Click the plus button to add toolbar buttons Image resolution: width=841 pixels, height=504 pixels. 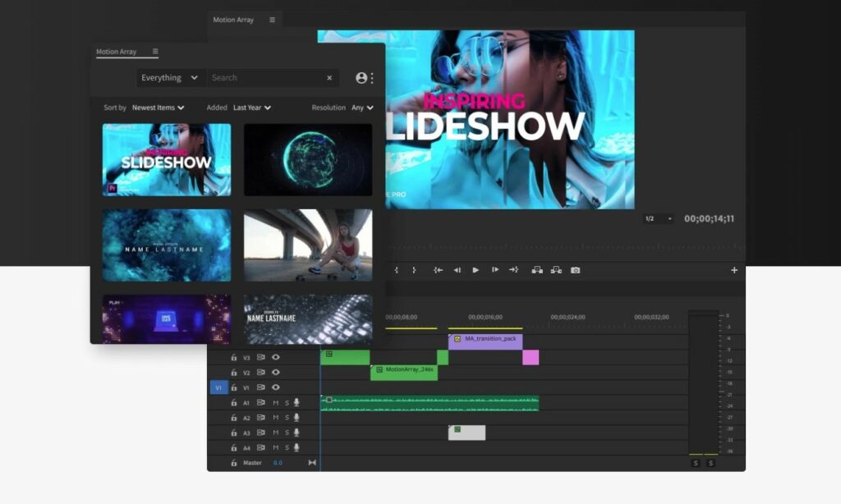pyautogui.click(x=734, y=269)
